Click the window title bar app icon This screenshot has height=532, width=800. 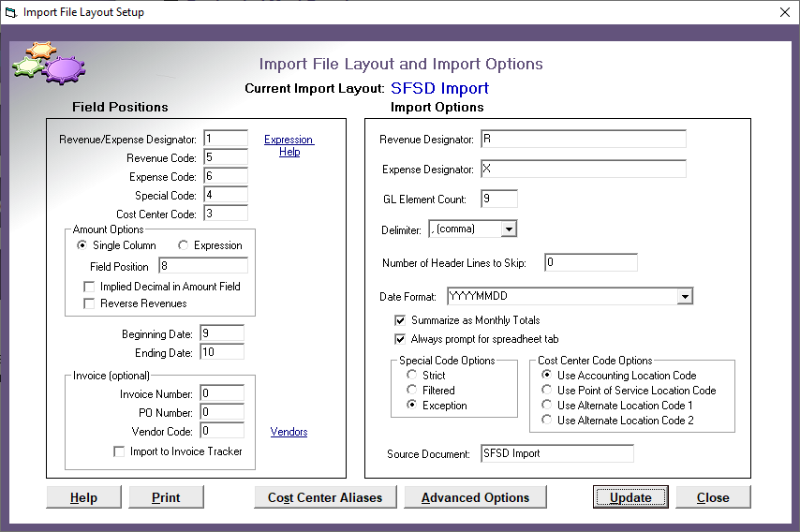click(x=11, y=12)
